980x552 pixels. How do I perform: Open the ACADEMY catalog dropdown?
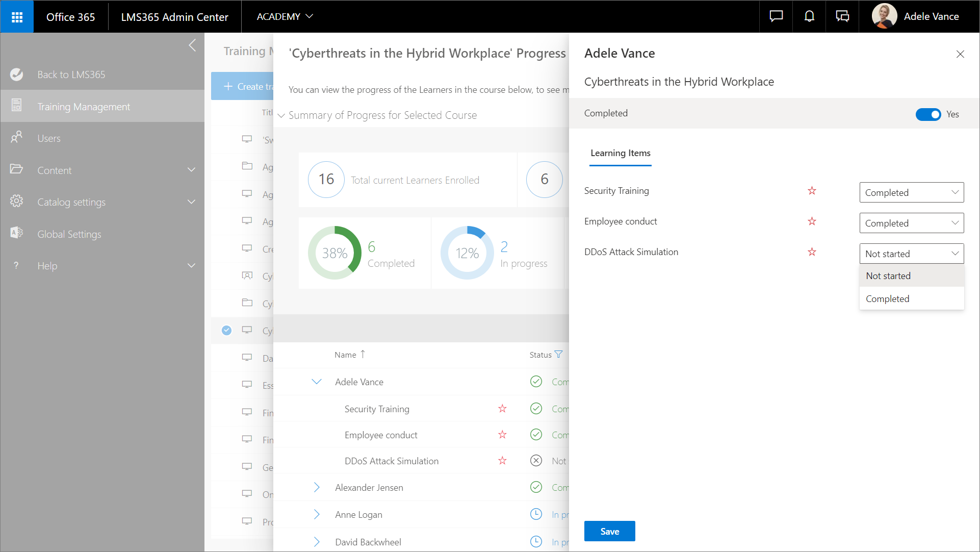click(x=285, y=17)
